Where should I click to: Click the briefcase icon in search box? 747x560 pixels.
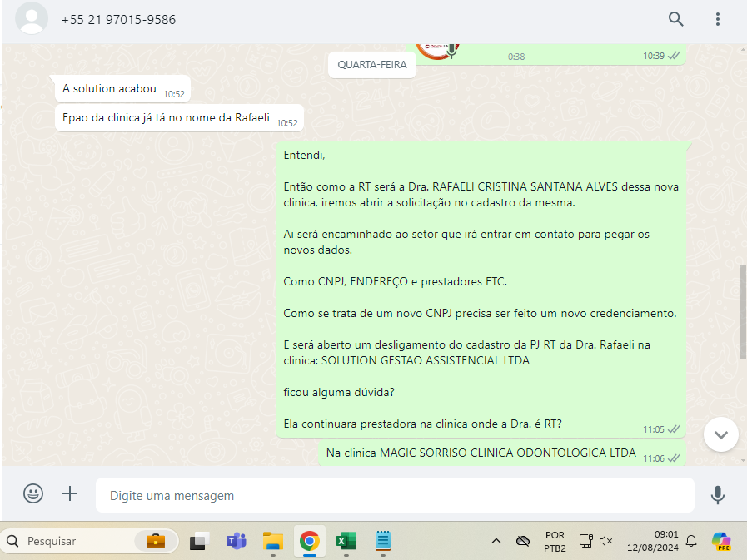(x=156, y=541)
